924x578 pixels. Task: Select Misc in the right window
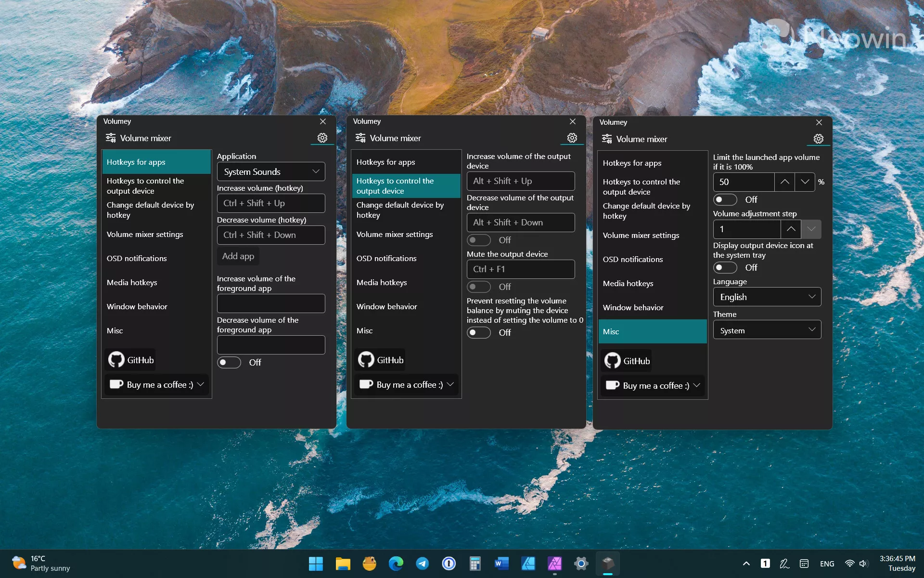[653, 331]
